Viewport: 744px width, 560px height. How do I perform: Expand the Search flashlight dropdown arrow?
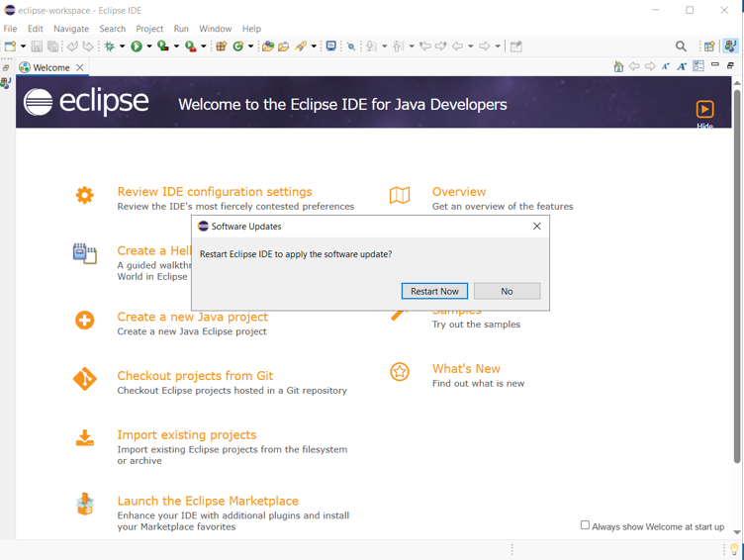pyautogui.click(x=314, y=47)
